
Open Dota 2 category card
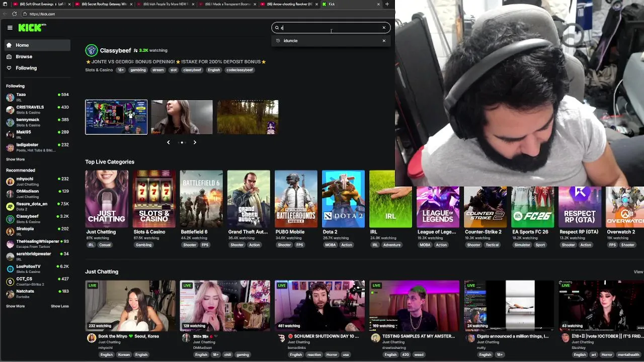coord(343,199)
